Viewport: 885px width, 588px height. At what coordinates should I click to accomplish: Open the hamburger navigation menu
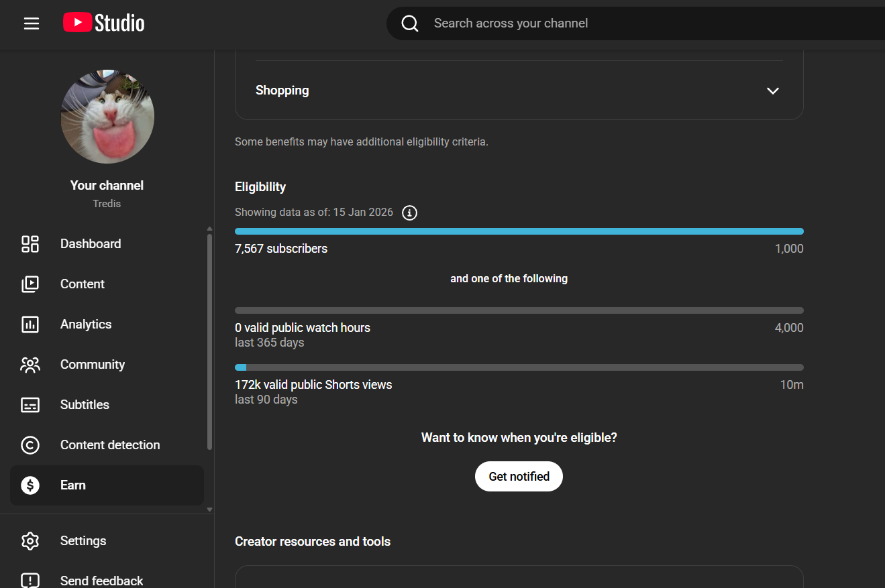(x=32, y=23)
